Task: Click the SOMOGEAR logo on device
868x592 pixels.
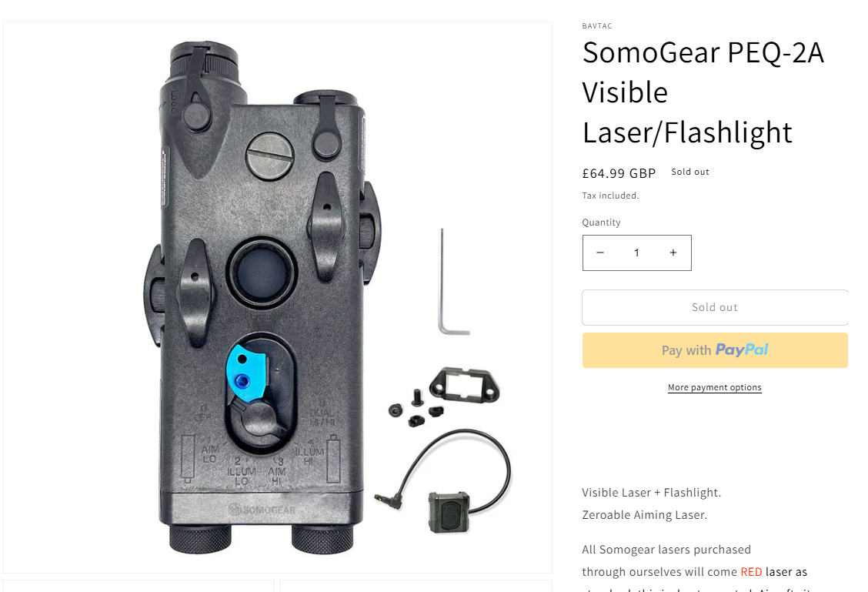Action: [262, 509]
